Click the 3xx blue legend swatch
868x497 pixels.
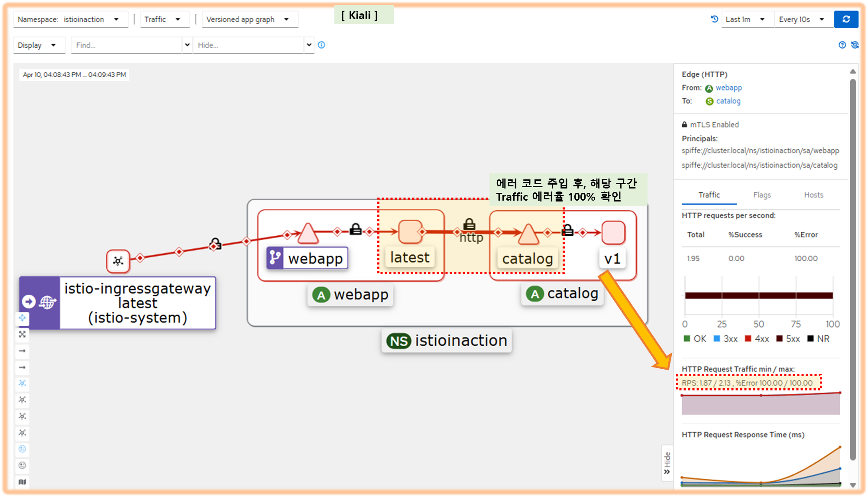point(716,338)
